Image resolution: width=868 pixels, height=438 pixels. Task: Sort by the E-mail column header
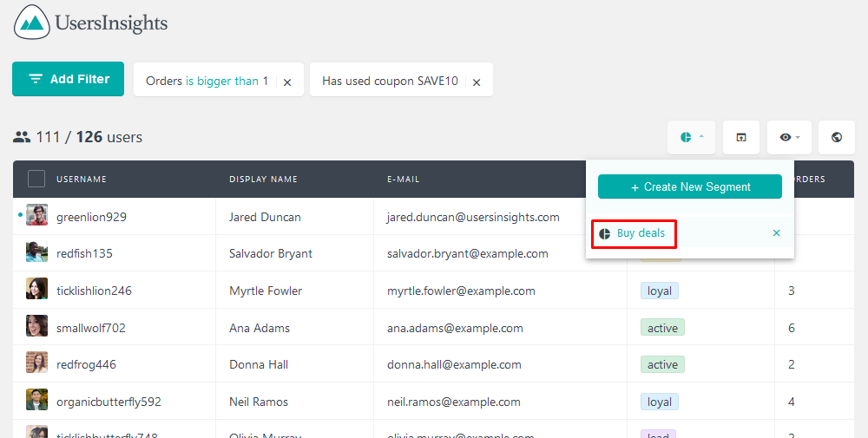403,180
